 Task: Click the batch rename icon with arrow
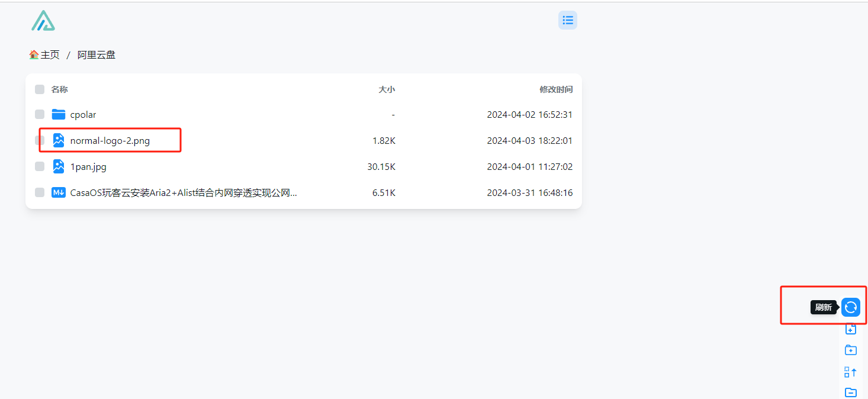click(x=851, y=372)
